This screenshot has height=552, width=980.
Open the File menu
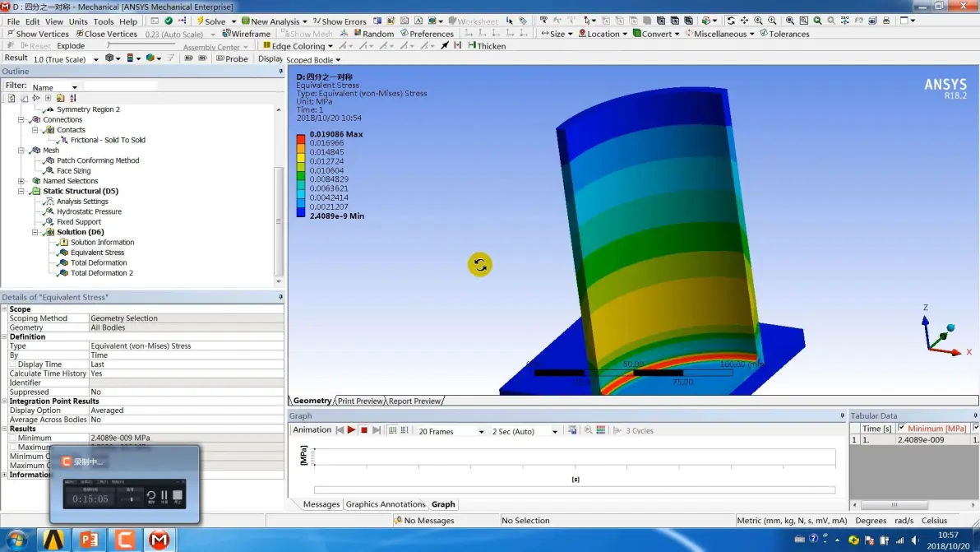click(13, 21)
